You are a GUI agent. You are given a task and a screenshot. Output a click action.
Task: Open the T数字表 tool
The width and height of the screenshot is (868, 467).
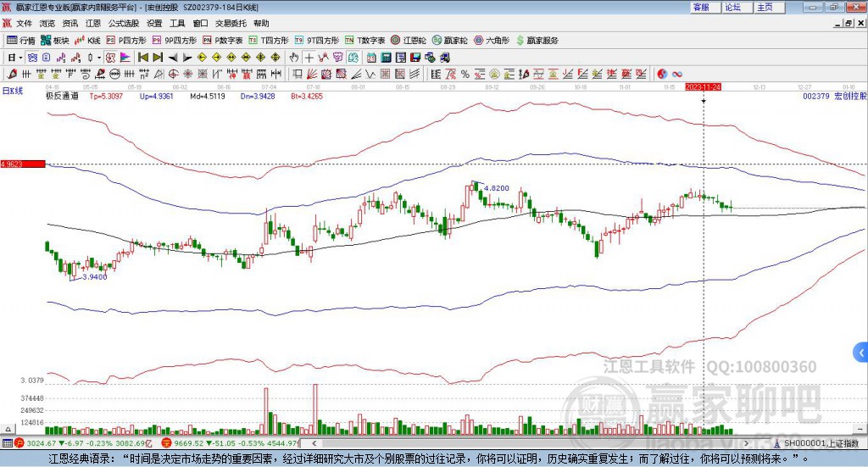pyautogui.click(x=364, y=41)
